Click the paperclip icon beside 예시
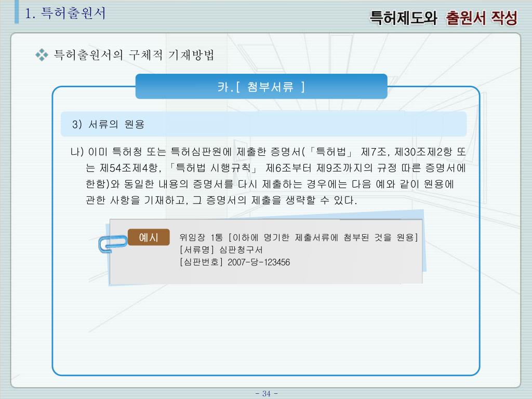Image resolution: width=532 pixels, height=399 pixels. (x=113, y=244)
